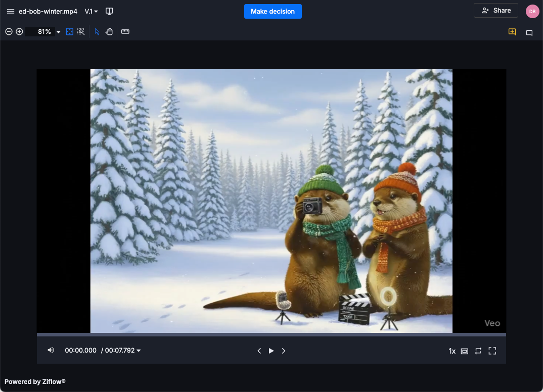Screen dimensions: 543x392
Task: Open the timecode display dropdown
Action: [x=139, y=350]
